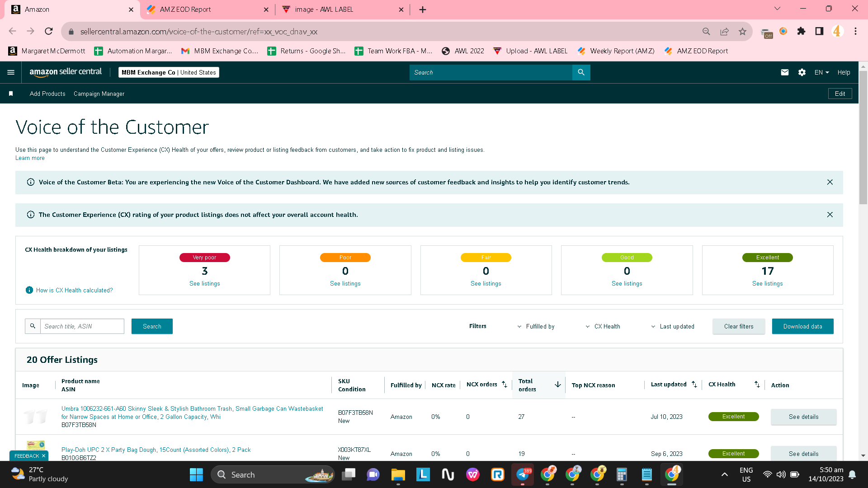Sort by CX Health column arrows
Screen dimensions: 868x488
(x=757, y=385)
